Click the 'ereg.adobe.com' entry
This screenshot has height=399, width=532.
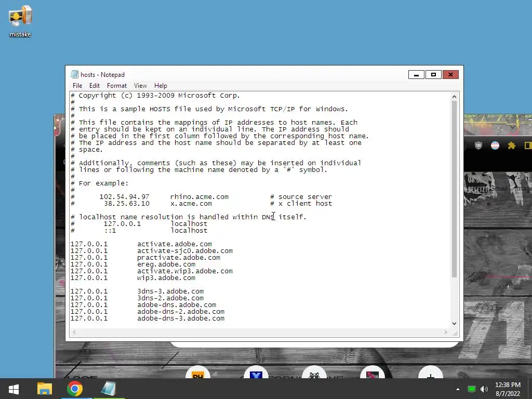166,264
